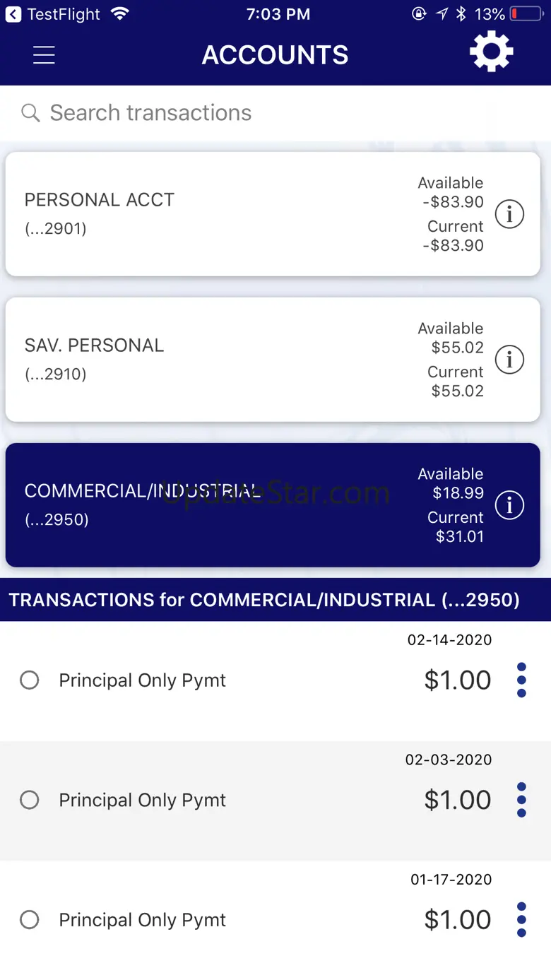Show info for COMMERCIAL/INDUSTRIAL account
Screen dimensions: 551x980
click(509, 505)
